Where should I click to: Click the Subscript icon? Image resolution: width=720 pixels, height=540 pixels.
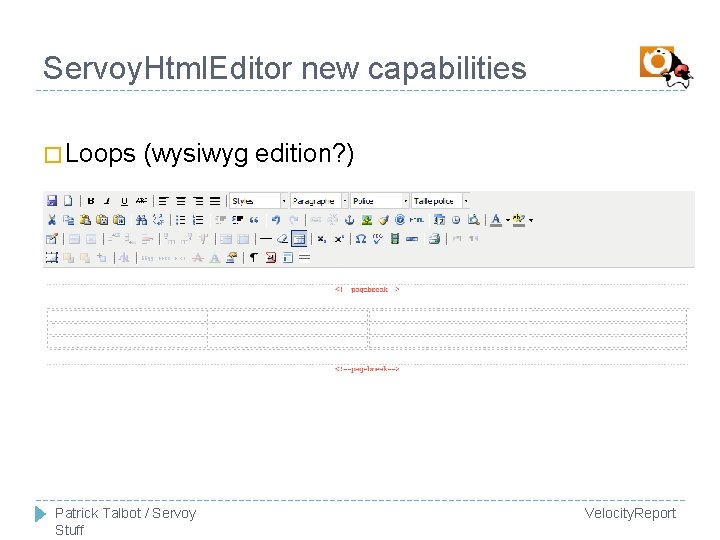click(x=322, y=239)
